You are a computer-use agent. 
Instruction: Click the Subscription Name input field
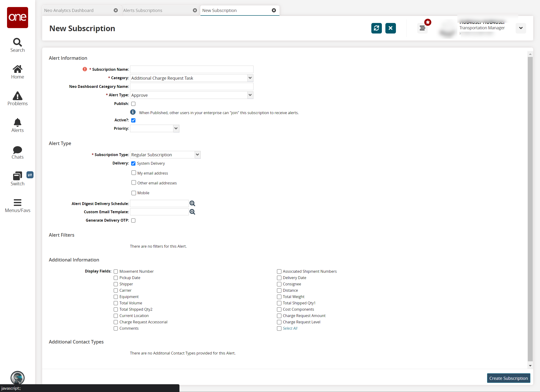click(x=191, y=69)
